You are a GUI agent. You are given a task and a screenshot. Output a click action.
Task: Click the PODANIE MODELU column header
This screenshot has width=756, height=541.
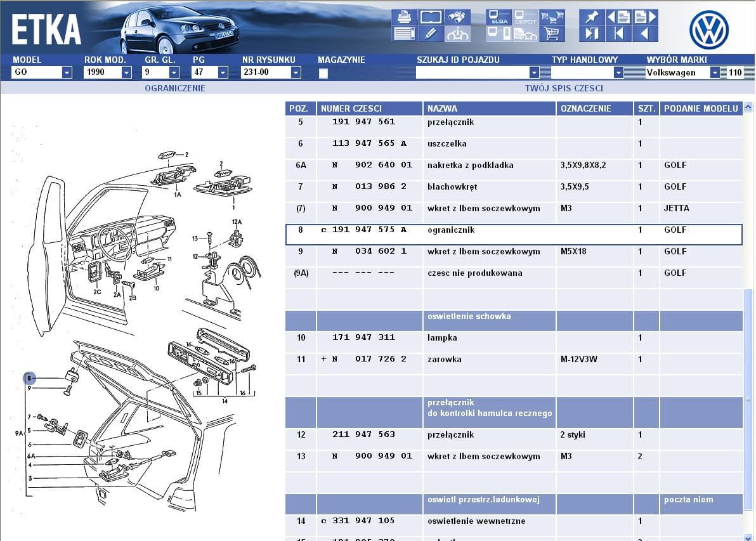click(x=701, y=108)
